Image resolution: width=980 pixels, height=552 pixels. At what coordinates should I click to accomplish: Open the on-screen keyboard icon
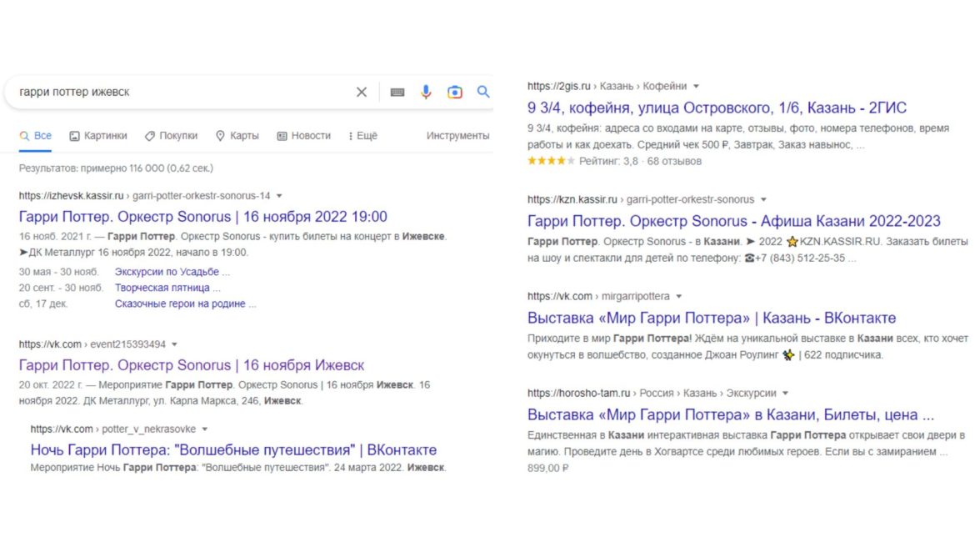coord(397,93)
